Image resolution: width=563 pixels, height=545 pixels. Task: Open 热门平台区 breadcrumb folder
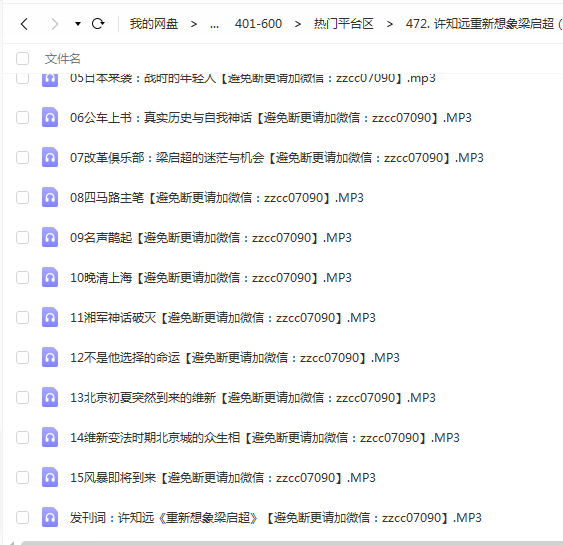point(344,24)
